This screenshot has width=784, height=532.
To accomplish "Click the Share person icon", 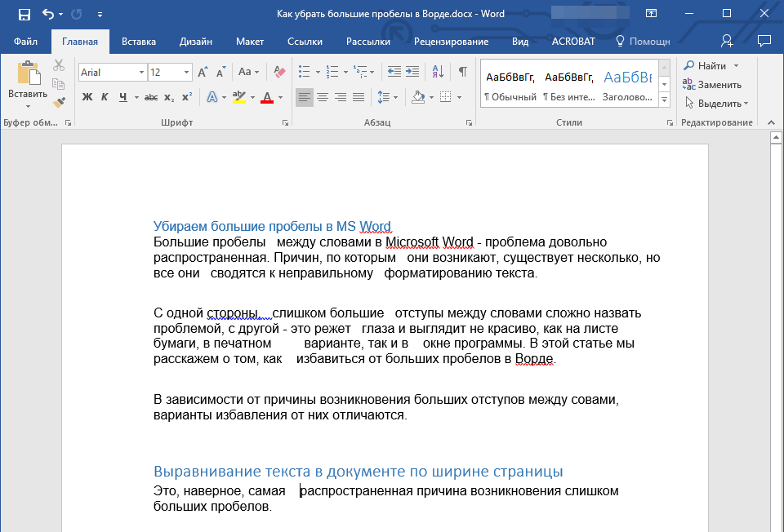I will (727, 41).
